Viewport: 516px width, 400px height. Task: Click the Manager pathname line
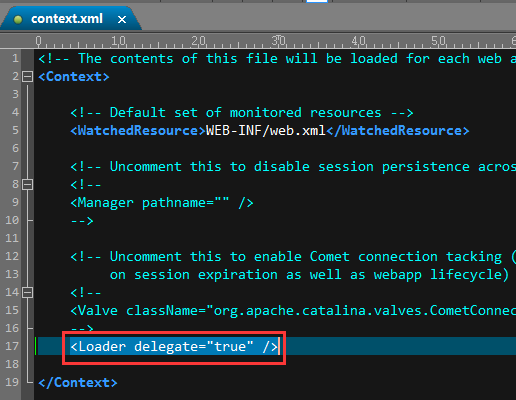[162, 203]
